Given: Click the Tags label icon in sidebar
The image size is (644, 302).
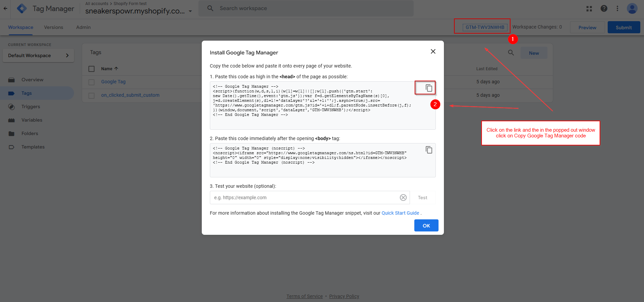Looking at the screenshot, I should (11, 93).
